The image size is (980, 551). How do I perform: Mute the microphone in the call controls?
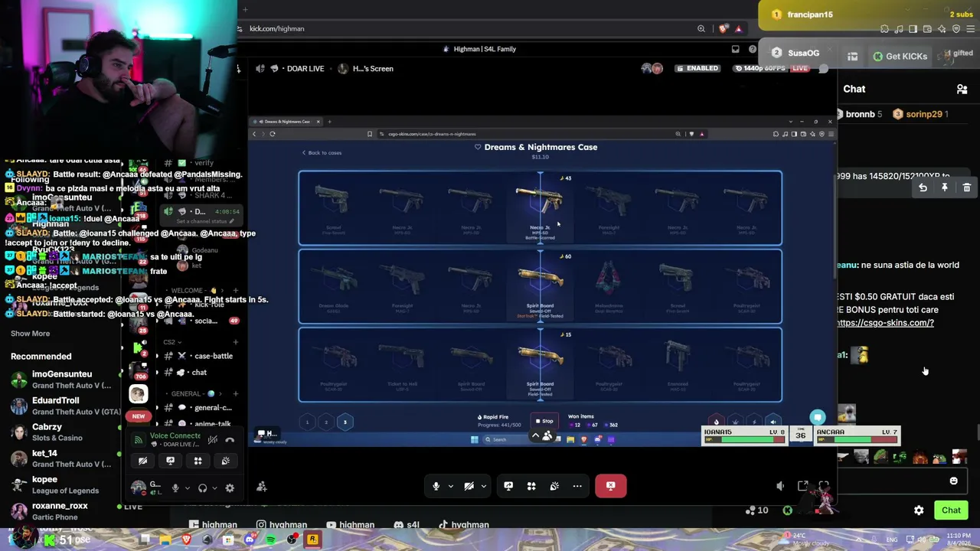click(436, 486)
